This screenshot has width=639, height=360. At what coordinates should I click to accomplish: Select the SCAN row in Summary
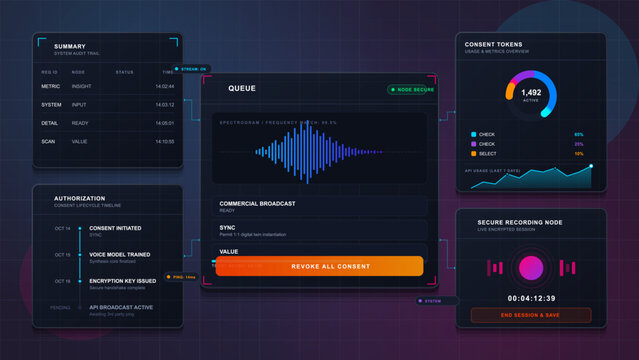pos(108,141)
